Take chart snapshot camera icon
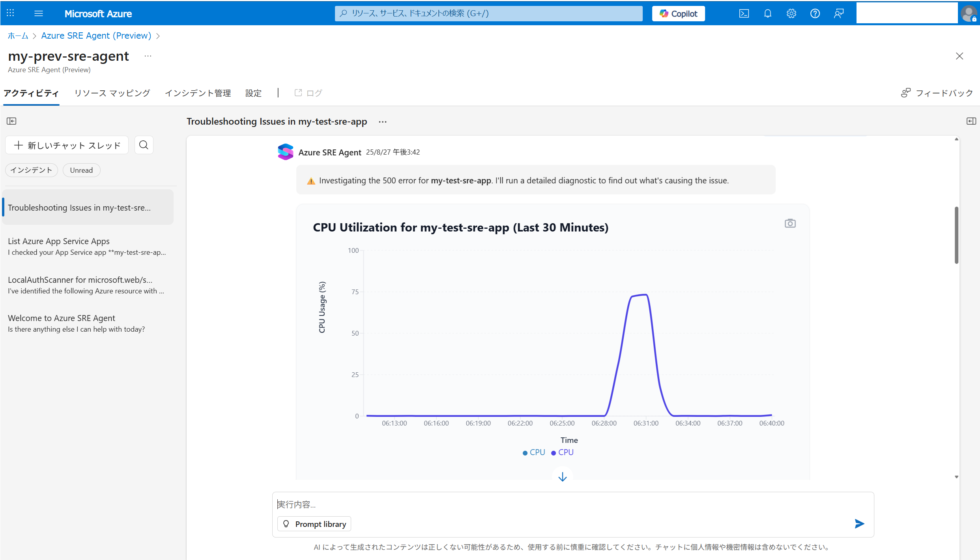 790,223
